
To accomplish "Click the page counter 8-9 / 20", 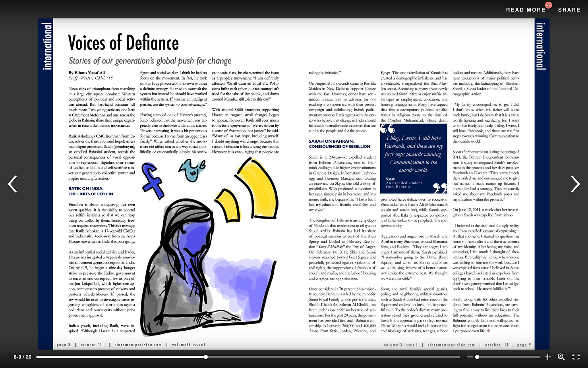I will point(23,357).
